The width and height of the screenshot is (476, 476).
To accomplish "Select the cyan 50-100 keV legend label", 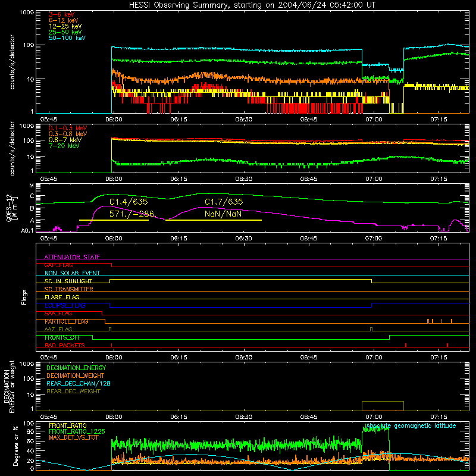I will [67, 38].
